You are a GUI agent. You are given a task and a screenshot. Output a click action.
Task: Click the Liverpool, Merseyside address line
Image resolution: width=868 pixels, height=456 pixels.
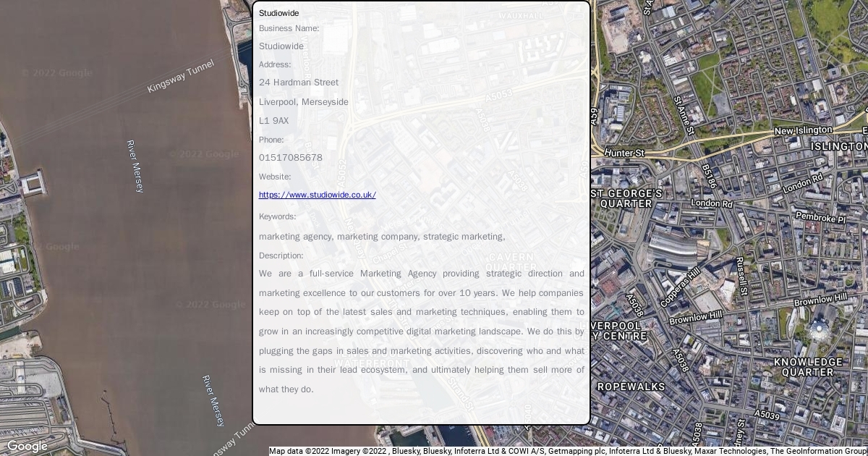[304, 102]
